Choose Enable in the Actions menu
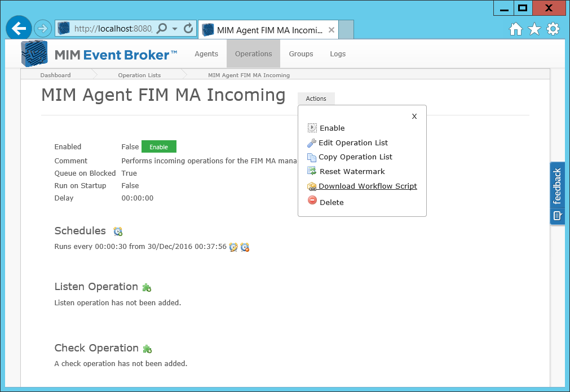 pos(332,128)
